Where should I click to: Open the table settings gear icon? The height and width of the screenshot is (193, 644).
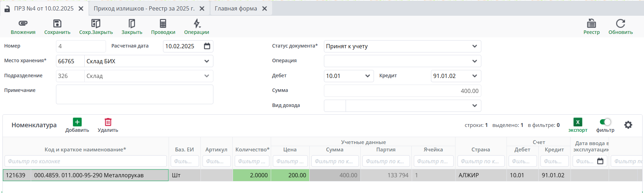[x=628, y=125]
